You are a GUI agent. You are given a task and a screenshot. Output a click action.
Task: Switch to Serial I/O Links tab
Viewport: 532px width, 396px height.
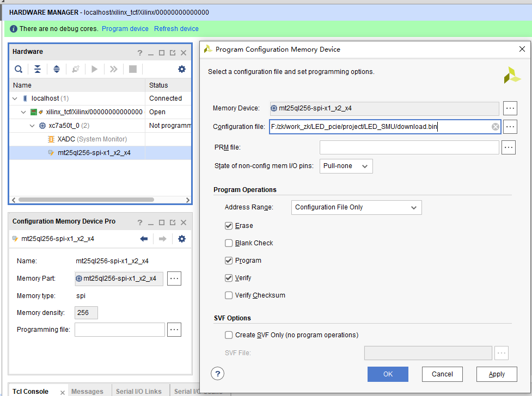(139, 391)
